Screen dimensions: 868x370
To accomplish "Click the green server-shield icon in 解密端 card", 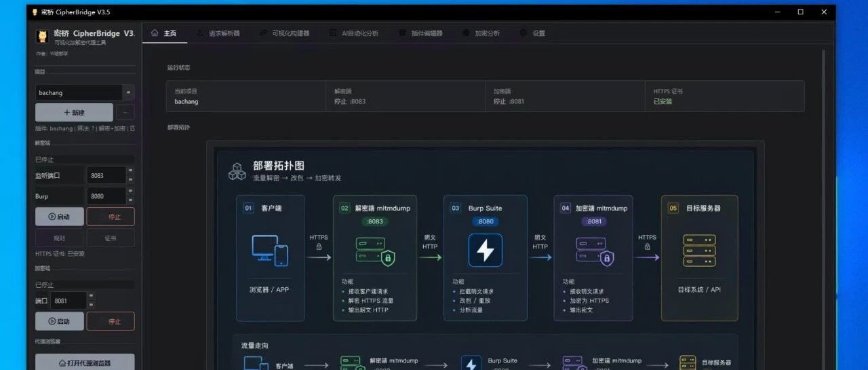I will coord(375,251).
